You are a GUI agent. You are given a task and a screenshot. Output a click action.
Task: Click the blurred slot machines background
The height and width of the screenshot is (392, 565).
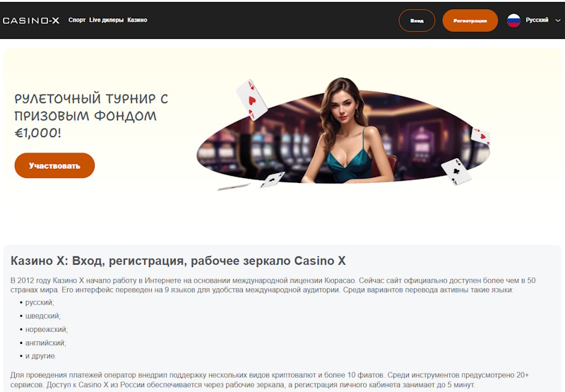(252, 148)
